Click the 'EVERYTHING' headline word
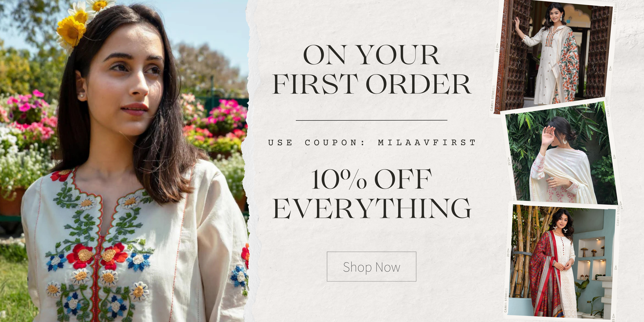Viewport: 644px width, 322px height. pyautogui.click(x=372, y=208)
